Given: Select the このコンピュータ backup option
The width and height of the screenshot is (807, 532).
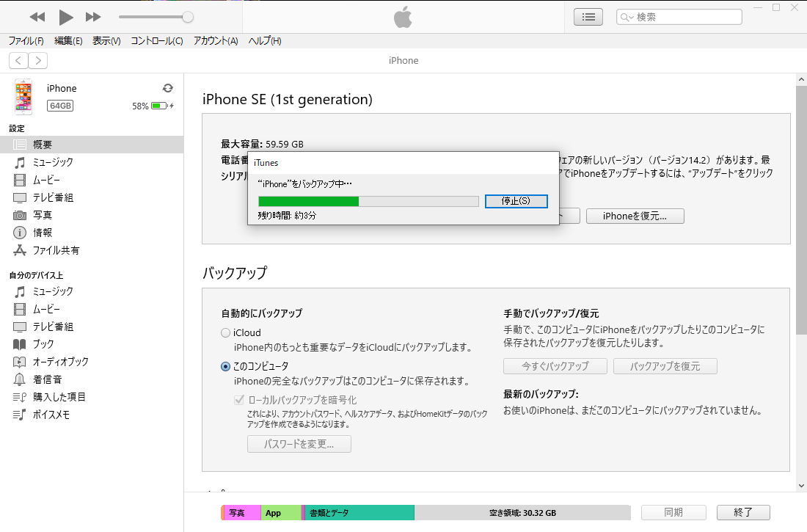Looking at the screenshot, I should 225,366.
